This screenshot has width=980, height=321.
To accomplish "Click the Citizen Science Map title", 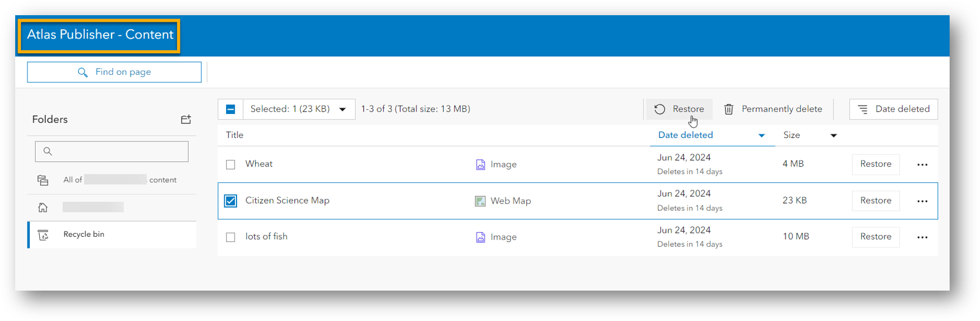I will tap(287, 201).
